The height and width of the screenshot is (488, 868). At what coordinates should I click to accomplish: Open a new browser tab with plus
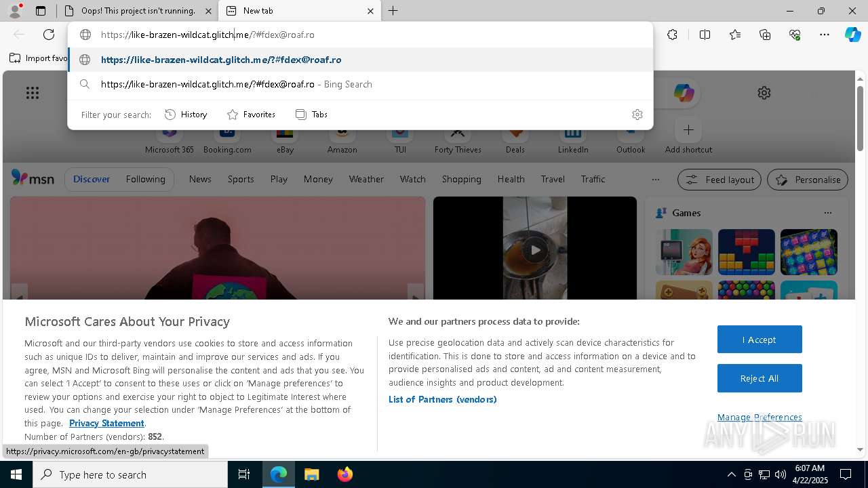click(x=393, y=11)
